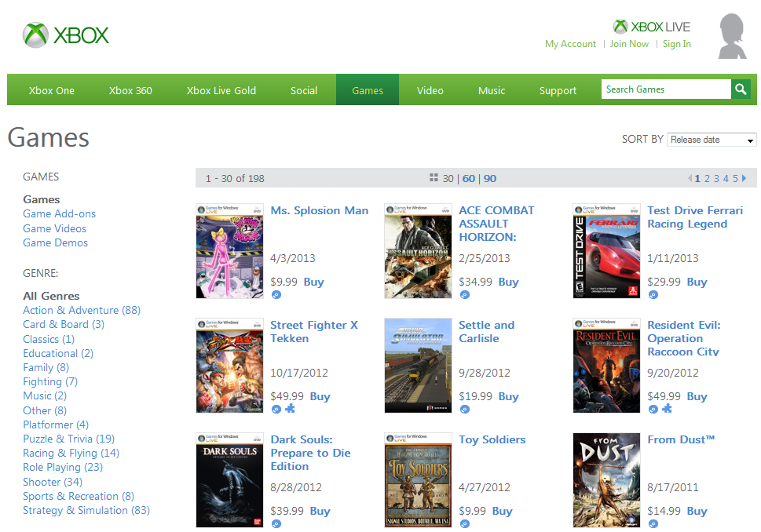Open the Sort By dropdown

[x=712, y=140]
